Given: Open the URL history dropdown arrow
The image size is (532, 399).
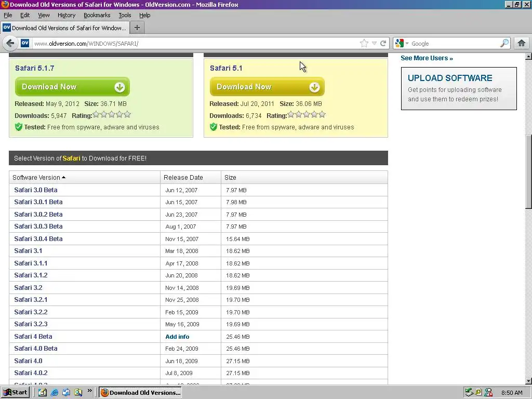Looking at the screenshot, I should (x=374, y=44).
